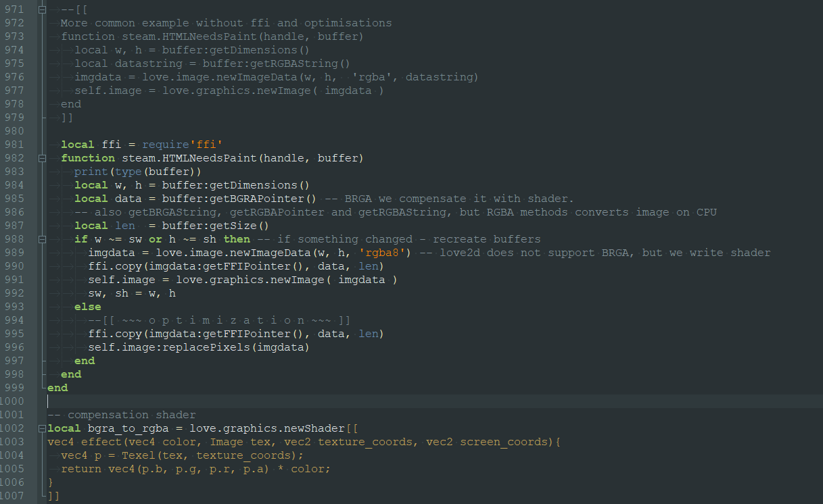Collapse the if block at line 988

point(43,239)
